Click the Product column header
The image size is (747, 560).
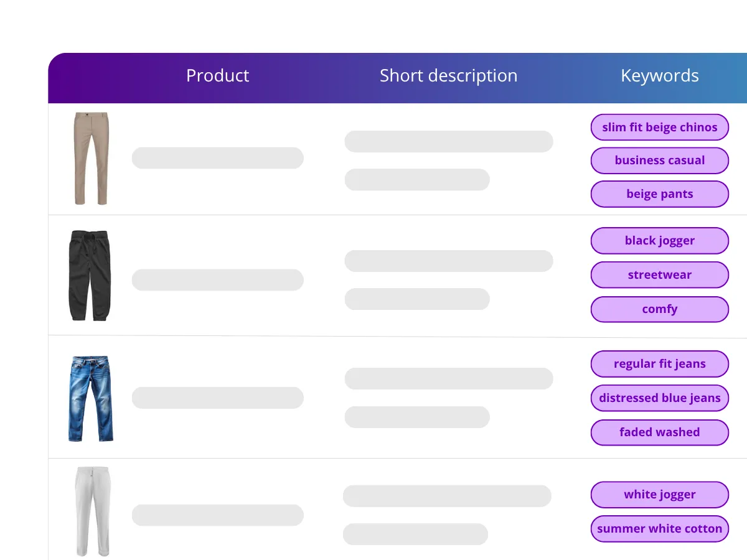tap(217, 75)
